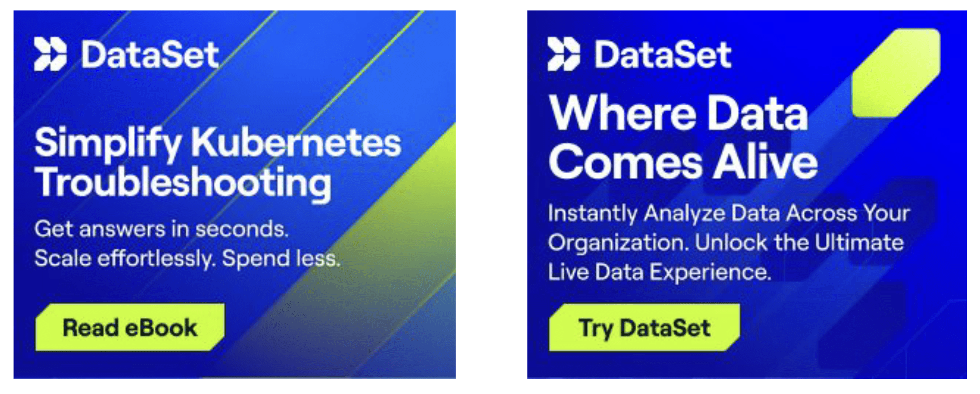Click 'Organization. Unlock the Ultimate' text line

pyautogui.click(x=726, y=243)
